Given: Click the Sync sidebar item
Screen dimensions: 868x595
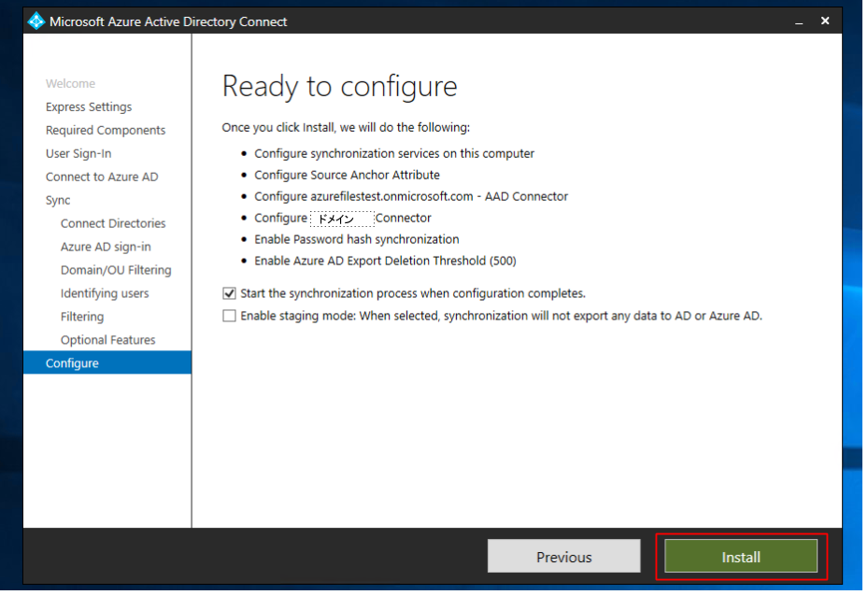Looking at the screenshot, I should click(x=58, y=200).
